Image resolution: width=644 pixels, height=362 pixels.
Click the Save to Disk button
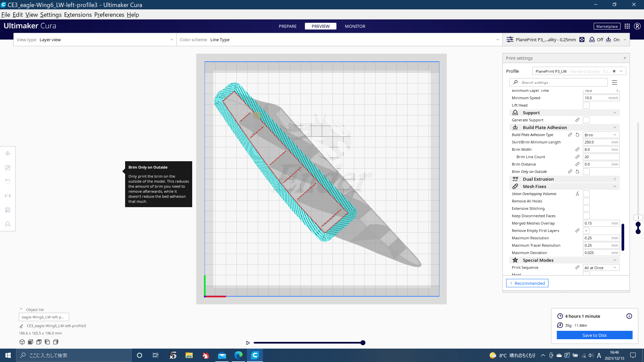pos(594,335)
